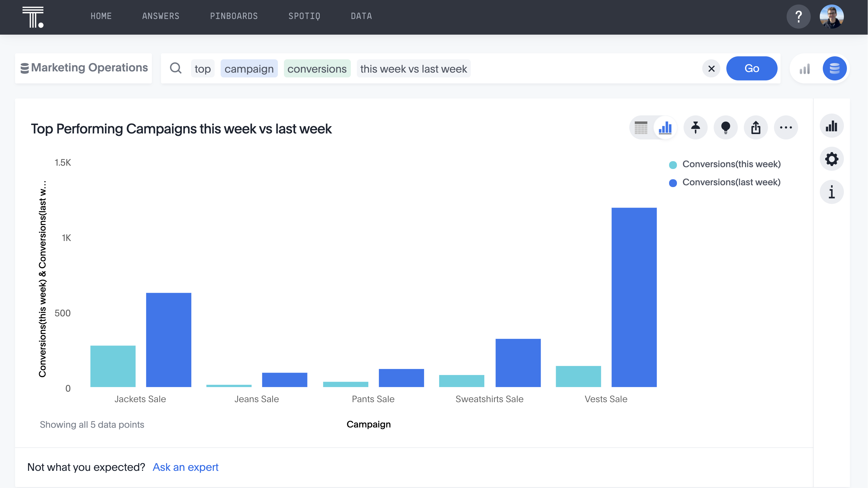Click the ThoughtSpot logo
868x488 pixels.
pyautogui.click(x=34, y=16)
